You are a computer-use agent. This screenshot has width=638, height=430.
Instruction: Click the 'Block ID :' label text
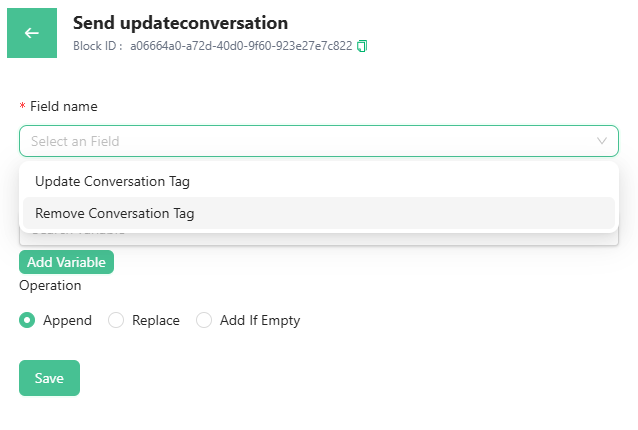tap(98, 46)
